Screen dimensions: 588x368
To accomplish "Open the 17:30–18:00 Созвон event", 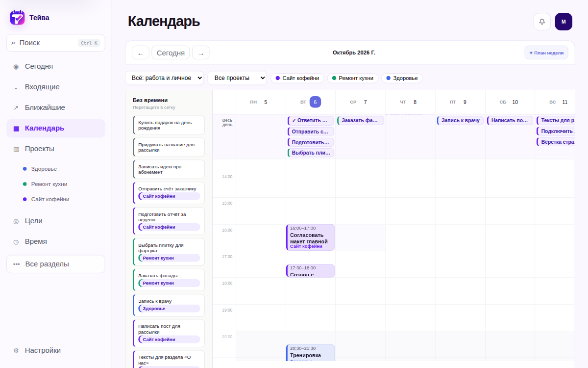I will coord(310,271).
